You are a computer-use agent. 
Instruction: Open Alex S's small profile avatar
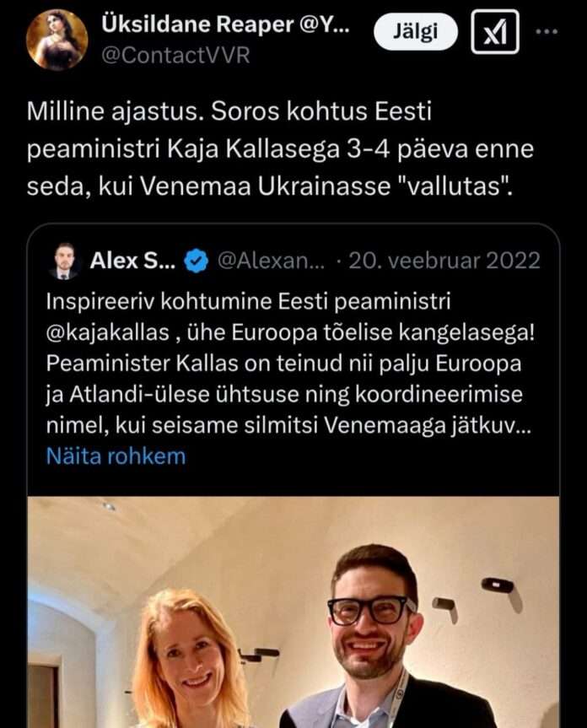tap(64, 261)
